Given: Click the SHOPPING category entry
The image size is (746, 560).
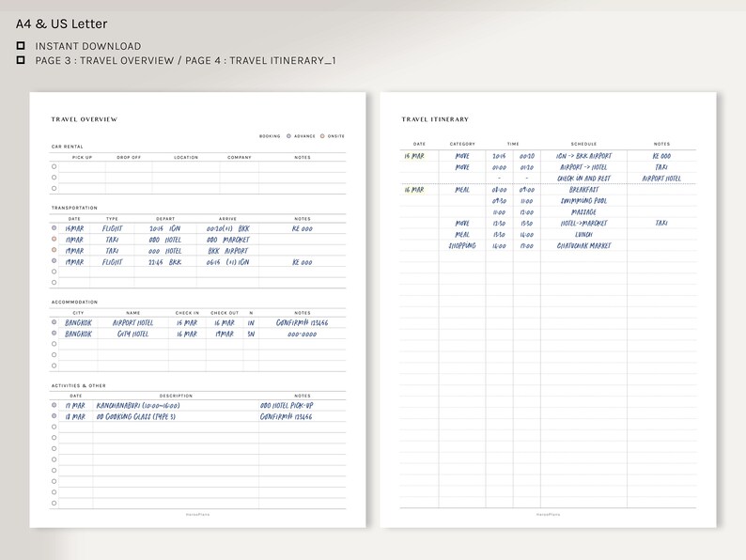Looking at the screenshot, I should coord(462,246).
